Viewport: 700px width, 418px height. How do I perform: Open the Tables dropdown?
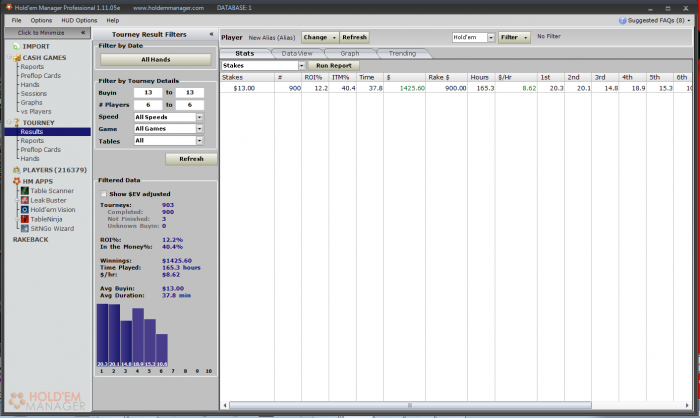tap(200, 141)
